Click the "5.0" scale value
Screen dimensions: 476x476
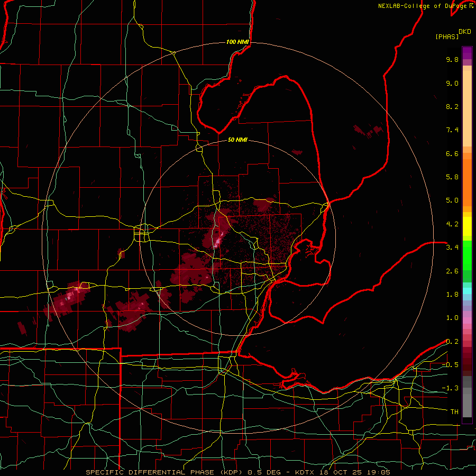point(452,200)
